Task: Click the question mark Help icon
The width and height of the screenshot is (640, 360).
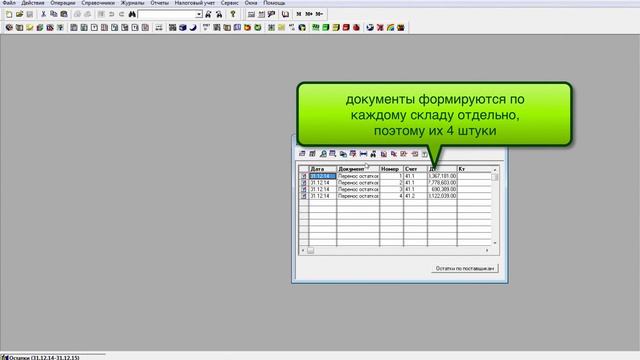Action: click(233, 14)
